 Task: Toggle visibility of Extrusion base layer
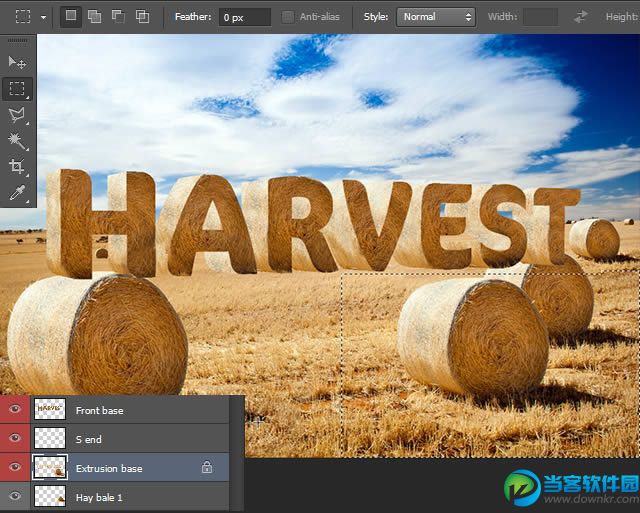coord(15,467)
